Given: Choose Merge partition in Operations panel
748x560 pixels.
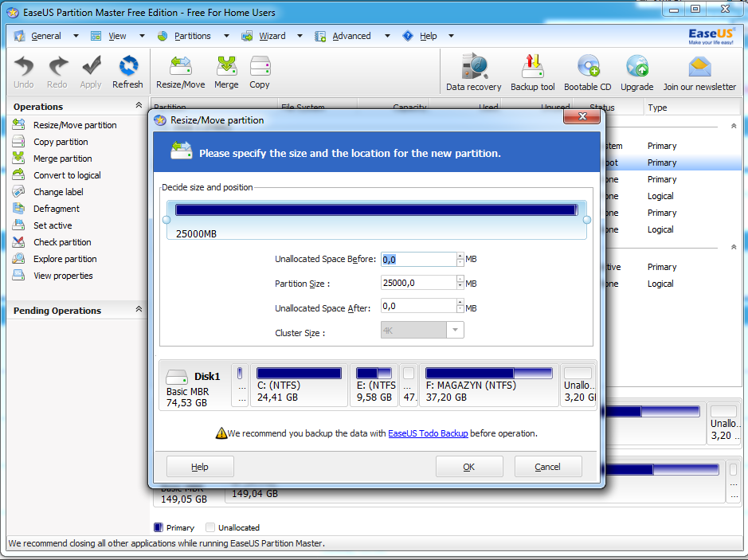Looking at the screenshot, I should (62, 159).
